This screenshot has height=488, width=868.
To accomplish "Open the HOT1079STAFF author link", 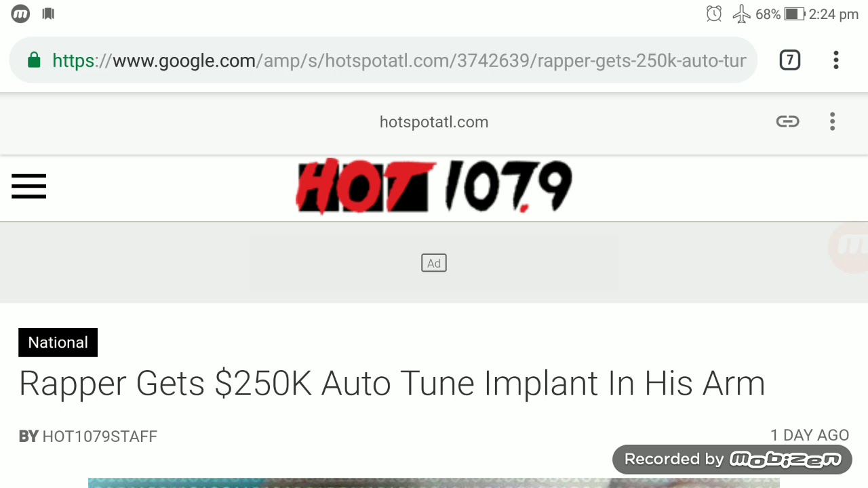I will 100,436.
